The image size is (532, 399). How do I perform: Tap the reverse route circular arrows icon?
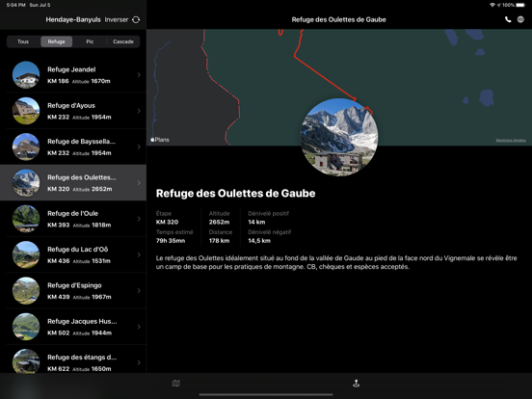(x=136, y=19)
